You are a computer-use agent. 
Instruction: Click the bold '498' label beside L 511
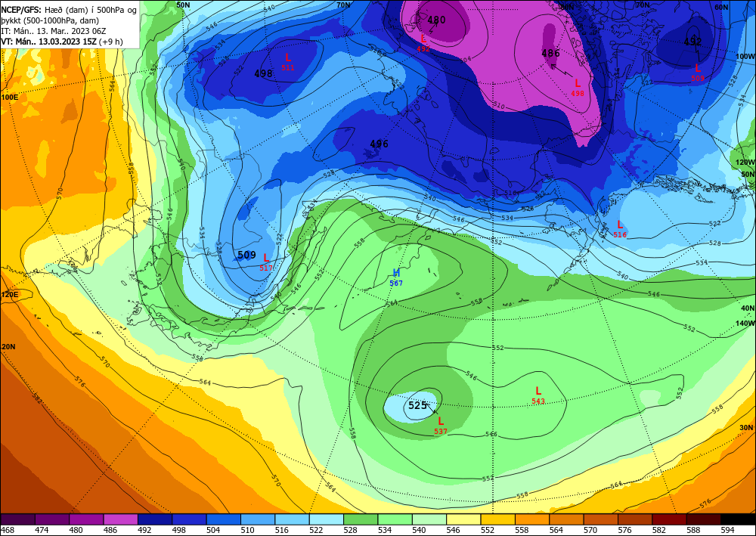(264, 74)
